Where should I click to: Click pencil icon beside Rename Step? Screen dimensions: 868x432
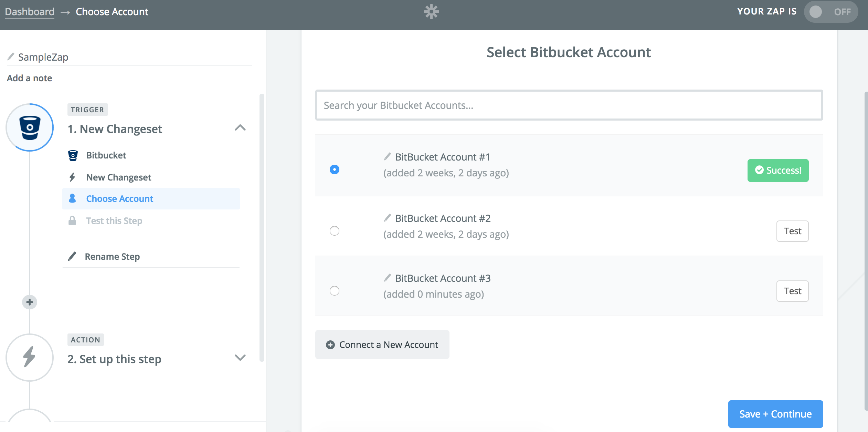(x=72, y=256)
